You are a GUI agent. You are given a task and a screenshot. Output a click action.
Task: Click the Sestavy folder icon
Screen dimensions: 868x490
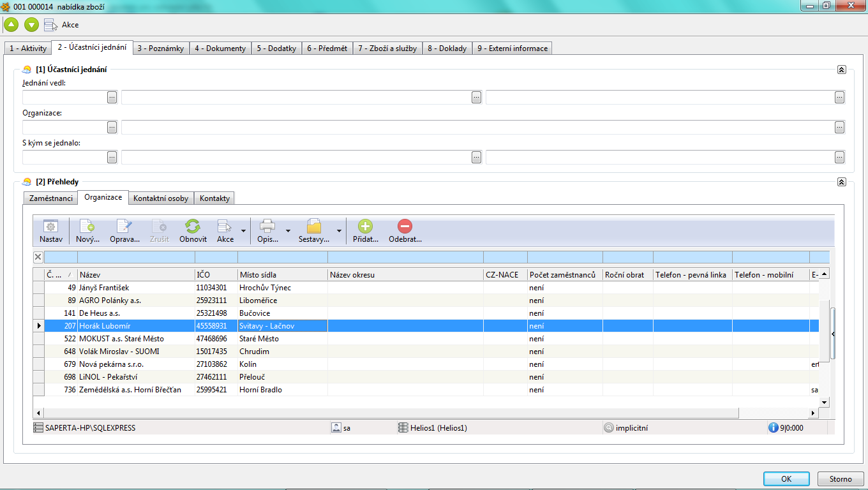click(x=314, y=226)
